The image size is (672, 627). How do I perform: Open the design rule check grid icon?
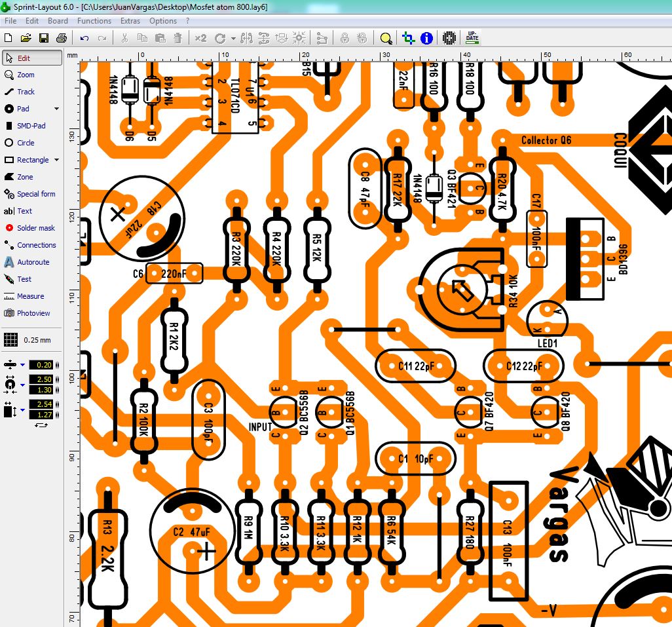coord(449,38)
